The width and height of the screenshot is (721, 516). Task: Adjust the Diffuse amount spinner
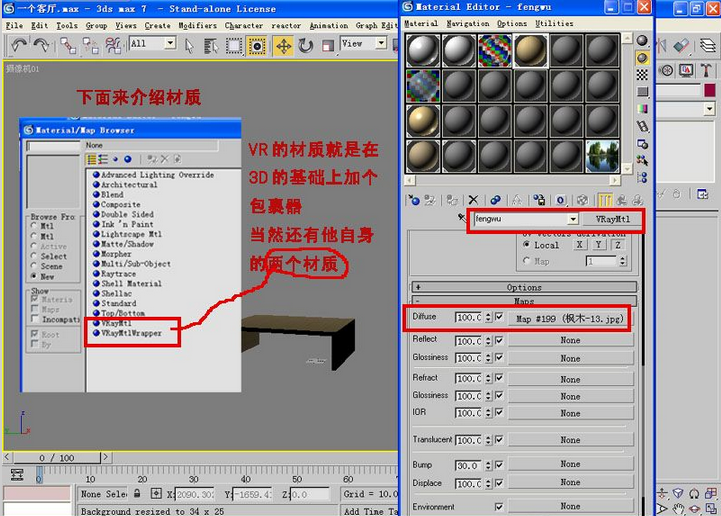488,317
